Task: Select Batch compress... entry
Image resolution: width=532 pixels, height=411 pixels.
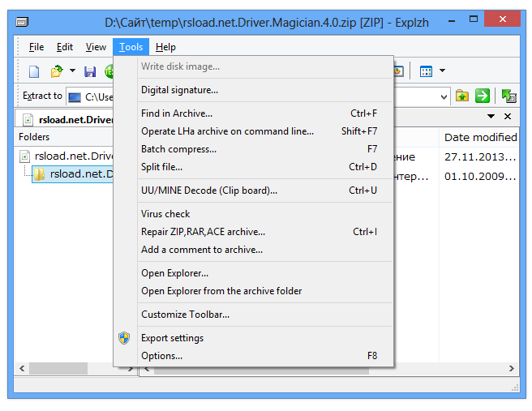Action: coord(264,149)
